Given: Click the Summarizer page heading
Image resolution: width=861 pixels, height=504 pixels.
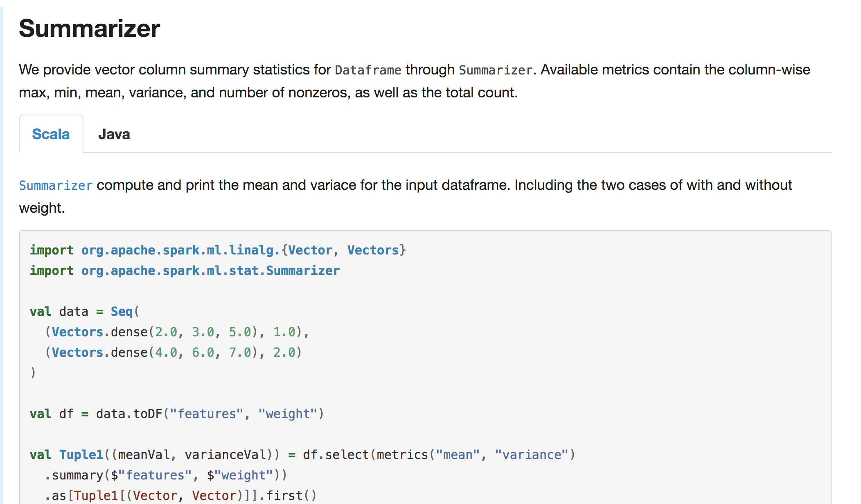Looking at the screenshot, I should tap(89, 29).
